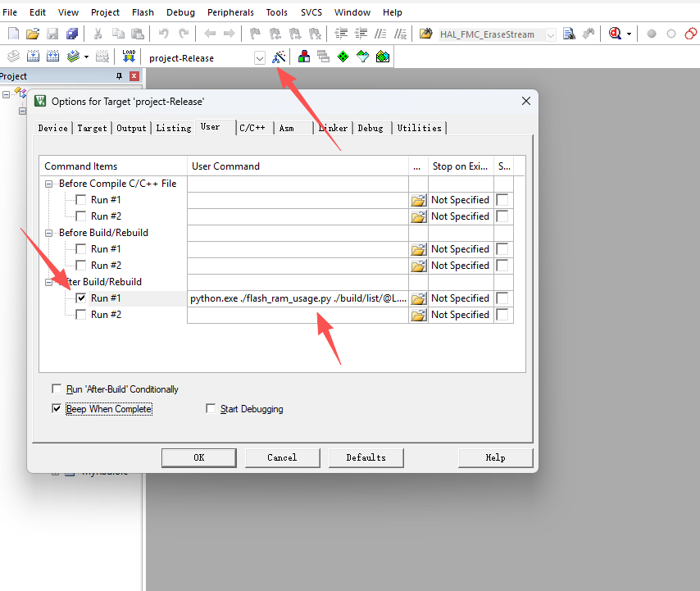Browse folder for After Build Run #2 command

[418, 315]
